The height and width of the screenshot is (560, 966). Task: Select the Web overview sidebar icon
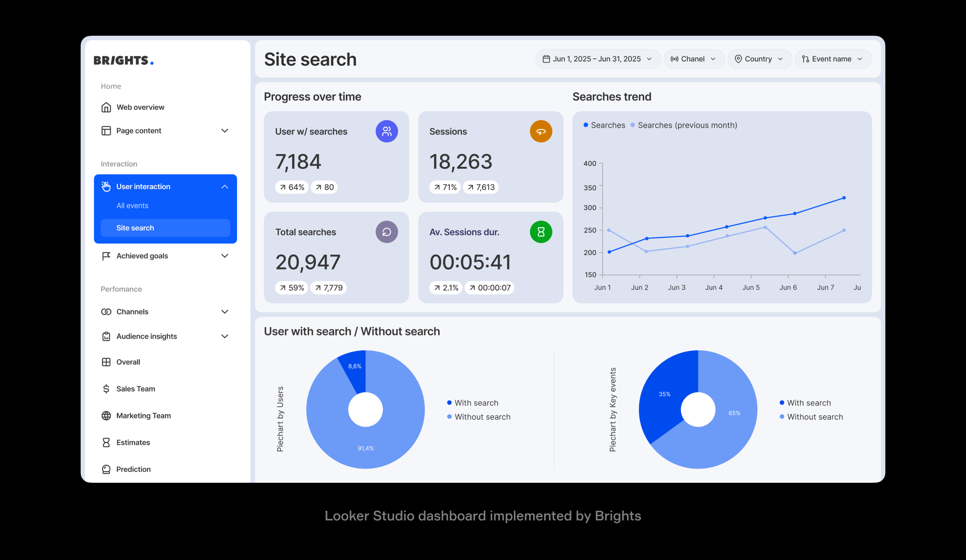click(106, 107)
